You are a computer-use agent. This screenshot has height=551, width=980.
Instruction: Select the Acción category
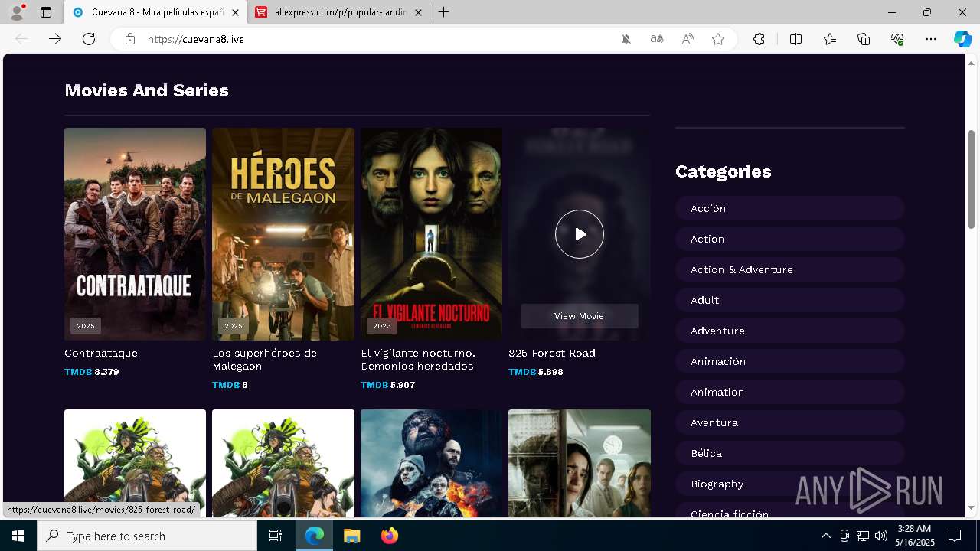[x=790, y=208]
